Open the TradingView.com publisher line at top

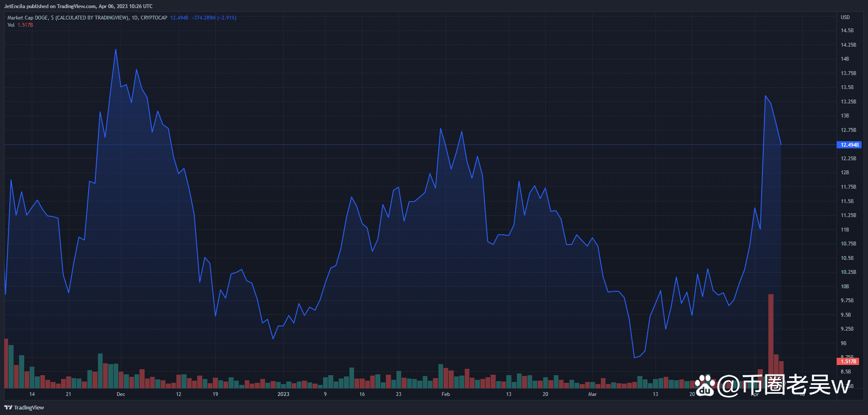(x=78, y=6)
